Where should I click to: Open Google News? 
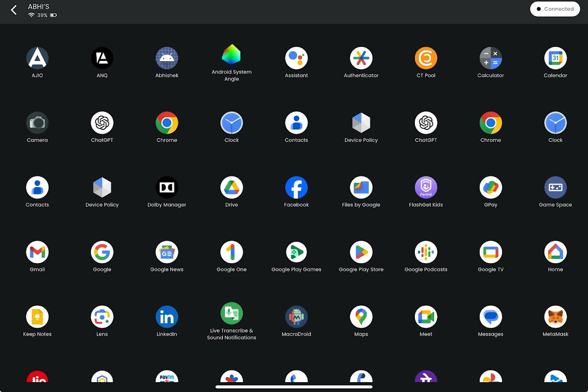point(167,252)
